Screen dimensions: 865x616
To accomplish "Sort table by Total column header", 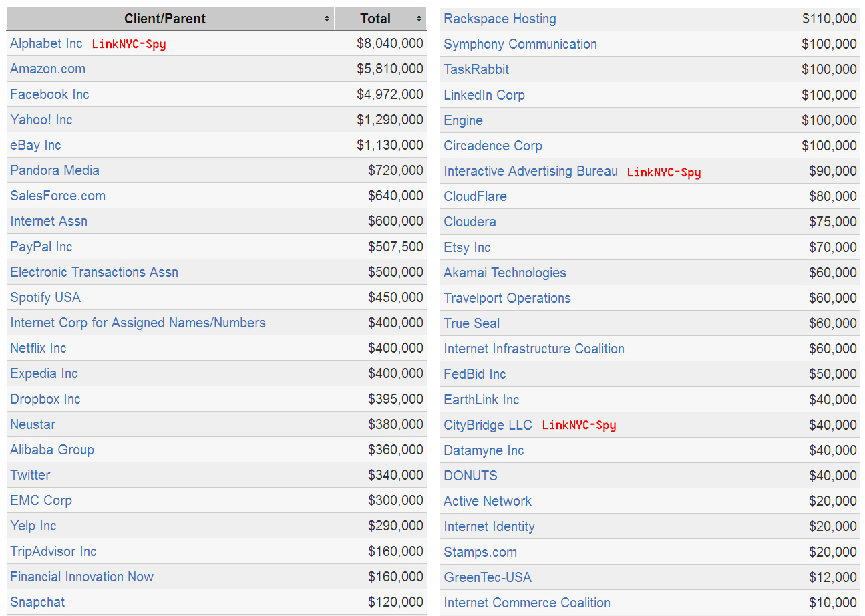I will pos(375,19).
